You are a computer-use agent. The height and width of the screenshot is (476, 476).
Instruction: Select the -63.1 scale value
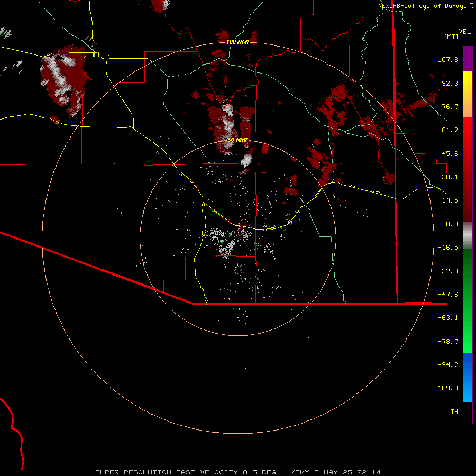(448, 318)
